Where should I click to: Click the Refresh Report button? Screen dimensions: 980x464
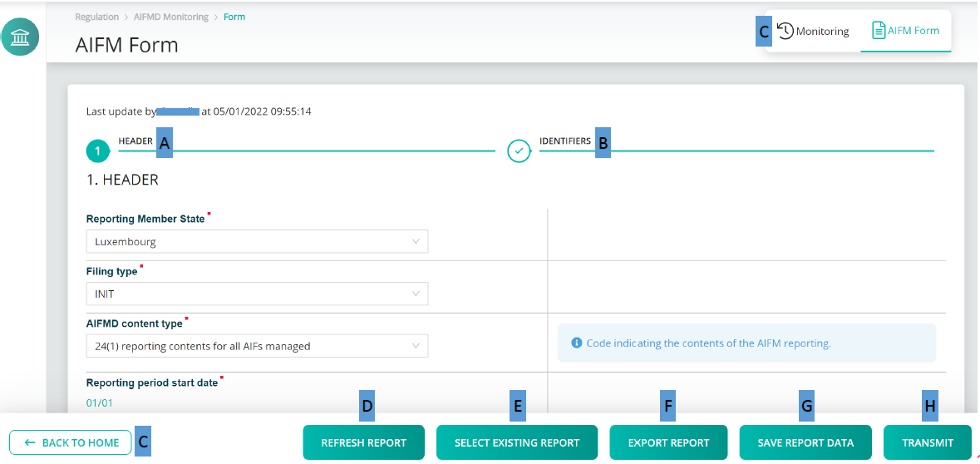coord(364,442)
